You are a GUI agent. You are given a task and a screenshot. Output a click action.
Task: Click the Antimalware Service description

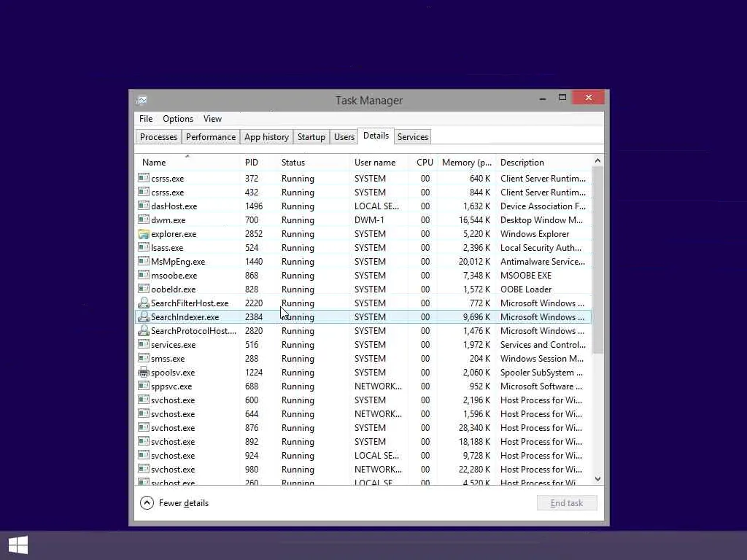(543, 262)
